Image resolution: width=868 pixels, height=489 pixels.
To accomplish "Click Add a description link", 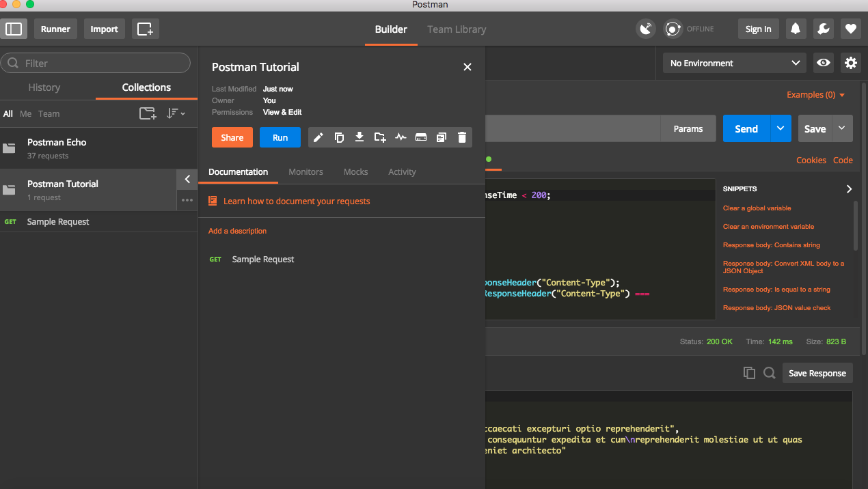I will click(237, 231).
